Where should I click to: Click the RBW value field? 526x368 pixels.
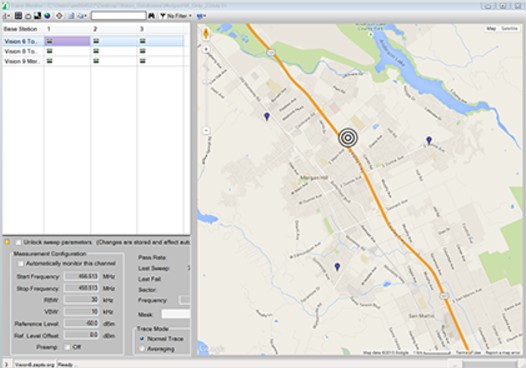tap(81, 300)
